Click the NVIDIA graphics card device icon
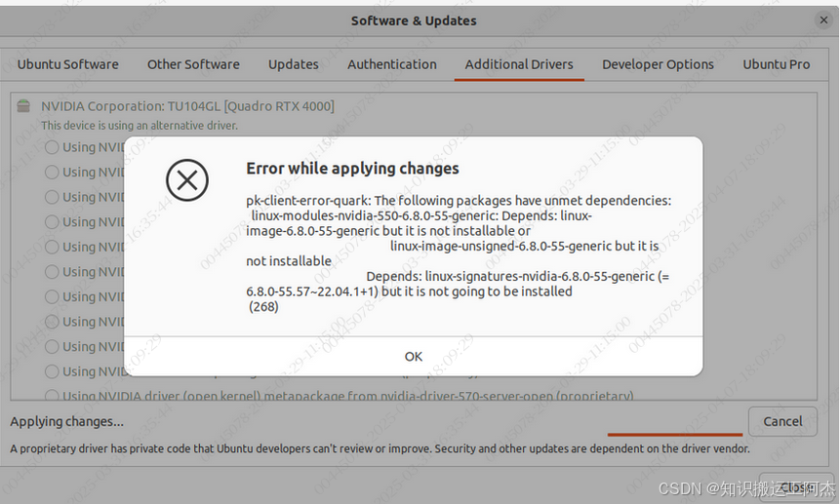The width and height of the screenshot is (840, 504). click(x=23, y=106)
